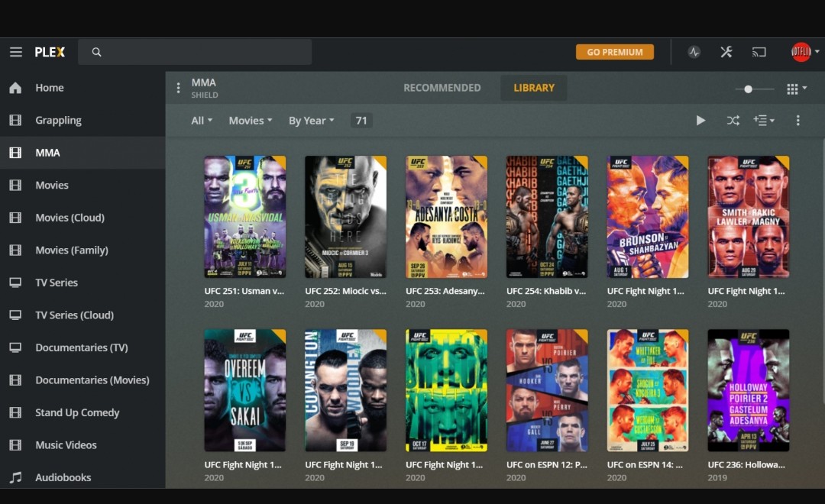Open Overeem vs Sakai poster
The height and width of the screenshot is (504, 825).
[x=244, y=390]
